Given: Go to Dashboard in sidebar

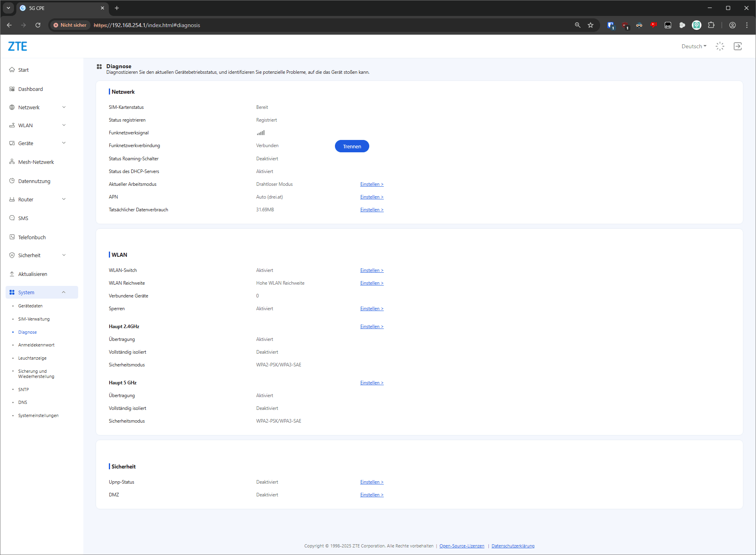Looking at the screenshot, I should [30, 89].
